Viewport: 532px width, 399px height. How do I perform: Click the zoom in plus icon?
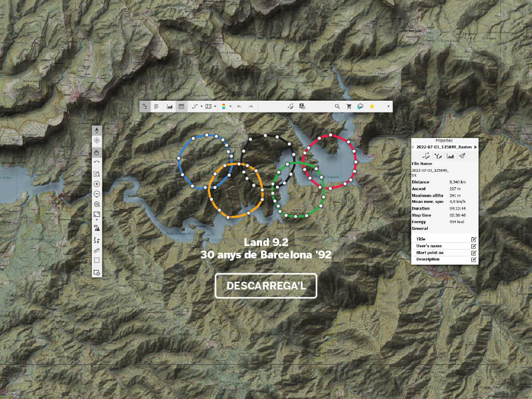(x=97, y=184)
